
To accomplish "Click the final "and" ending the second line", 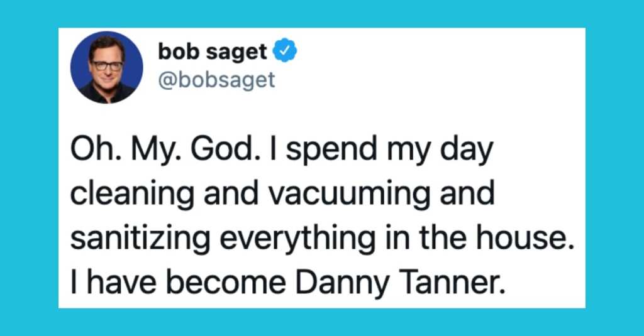I will coord(467,193).
